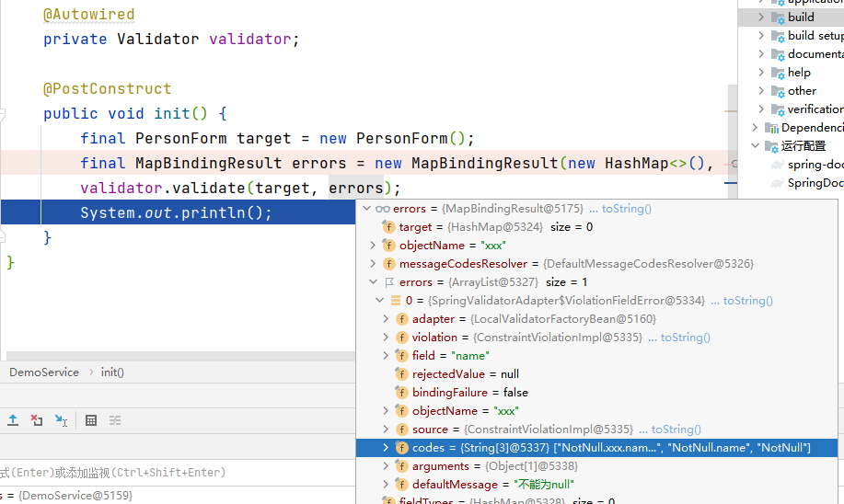Screen dimensions: 844x504
Task: Click init() in the breadcrumb bar
Action: point(112,372)
